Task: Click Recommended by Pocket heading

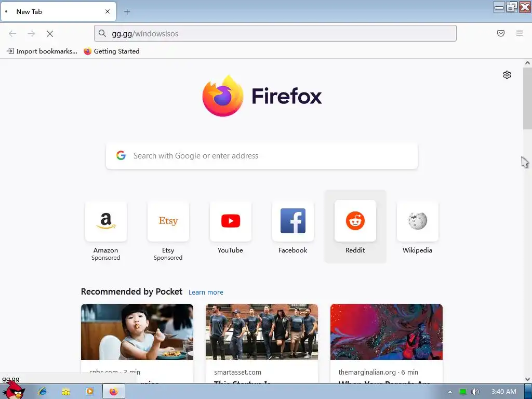Action: pyautogui.click(x=131, y=292)
